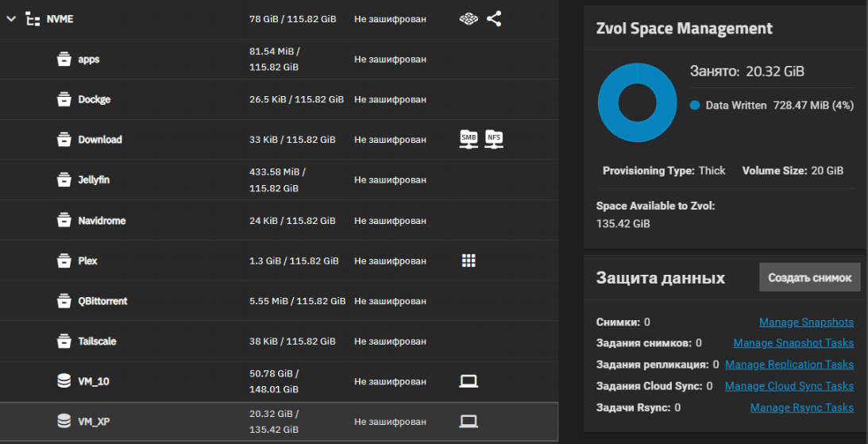
Task: Click the zvol disk icon beside VM_10
Action: (x=64, y=381)
